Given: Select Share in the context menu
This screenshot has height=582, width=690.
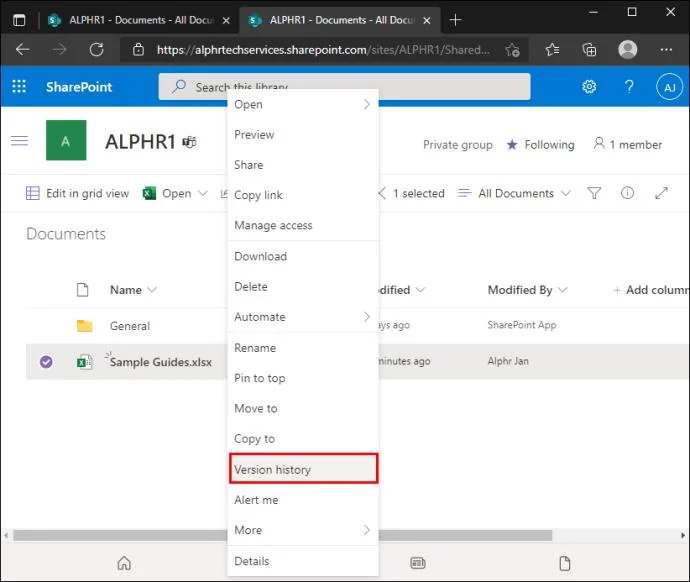Looking at the screenshot, I should click(303, 165).
